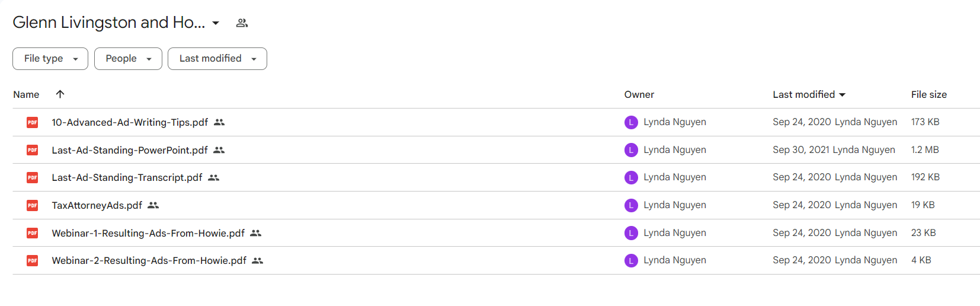Click PDF icon of Last-Ad-Standing-PowerPoint.pdf
This screenshot has width=980, height=306.
32,150
